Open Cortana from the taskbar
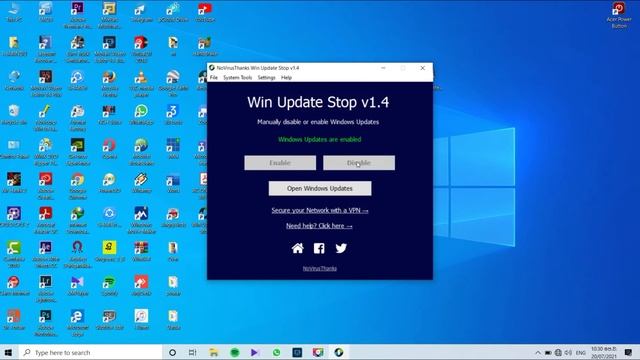 tap(172, 352)
